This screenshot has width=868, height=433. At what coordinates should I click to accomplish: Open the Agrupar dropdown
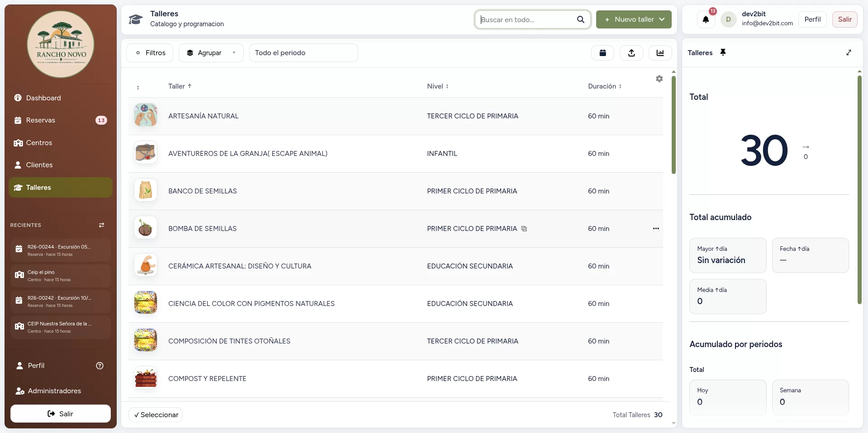pyautogui.click(x=211, y=53)
